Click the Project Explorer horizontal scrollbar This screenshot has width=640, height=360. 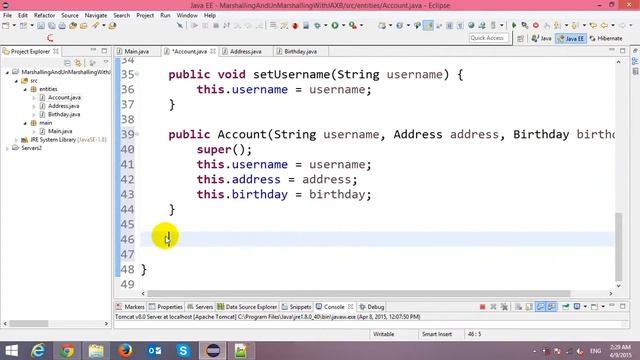pyautogui.click(x=29, y=323)
